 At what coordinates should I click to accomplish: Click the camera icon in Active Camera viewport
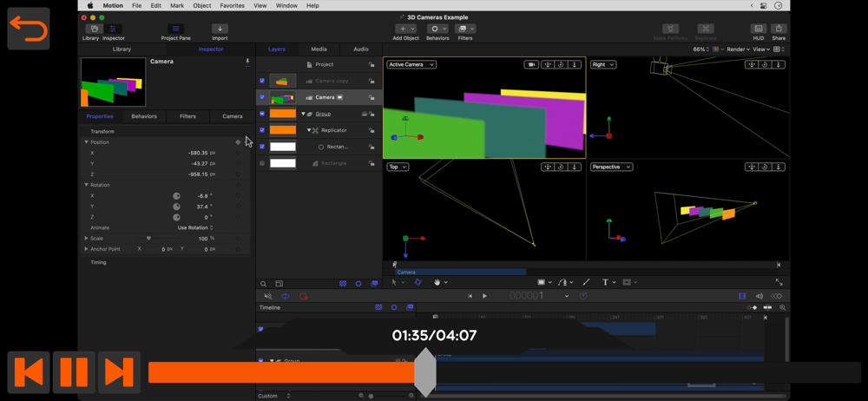(531, 65)
